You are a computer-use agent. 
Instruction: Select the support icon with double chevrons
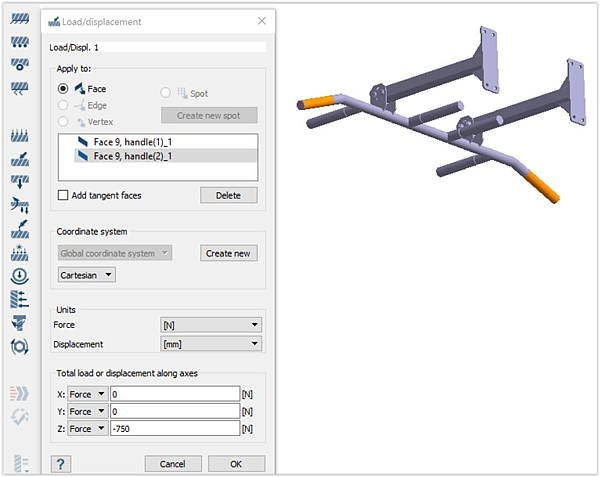[20, 88]
